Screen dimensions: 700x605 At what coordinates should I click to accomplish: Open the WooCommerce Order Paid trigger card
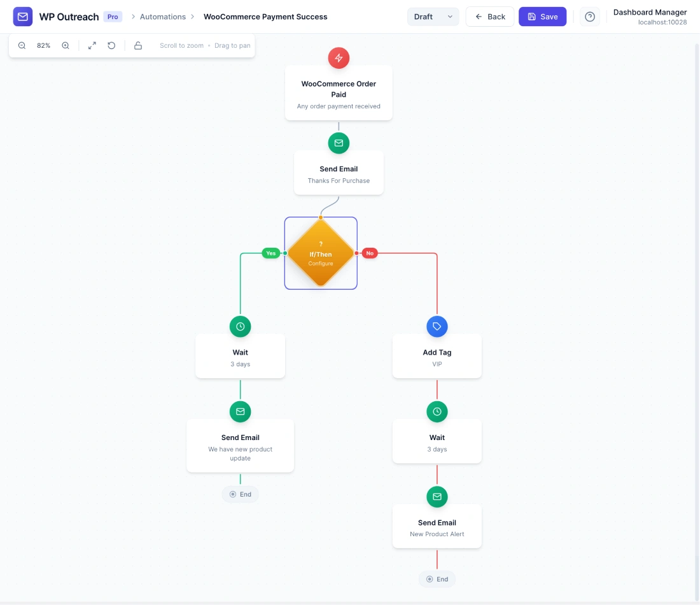339,94
